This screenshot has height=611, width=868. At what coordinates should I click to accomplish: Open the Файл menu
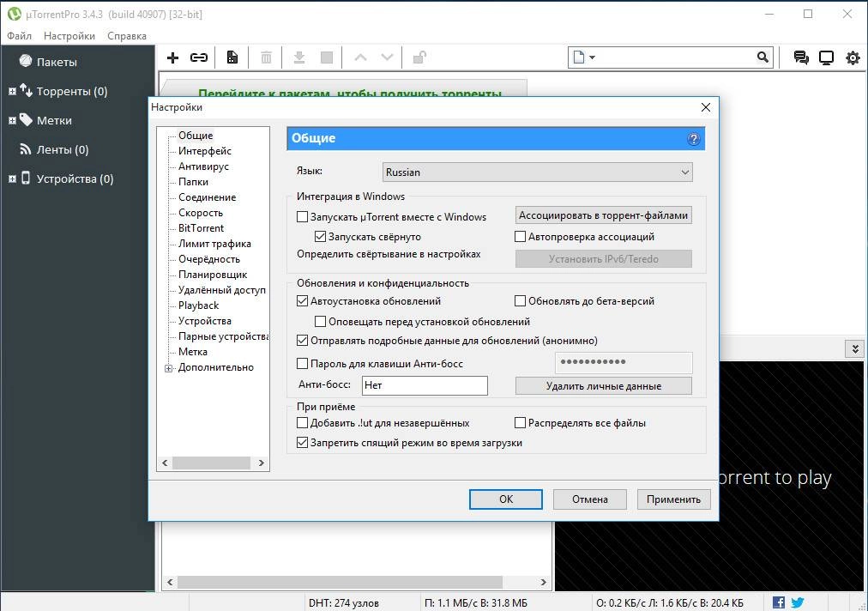click(x=20, y=35)
